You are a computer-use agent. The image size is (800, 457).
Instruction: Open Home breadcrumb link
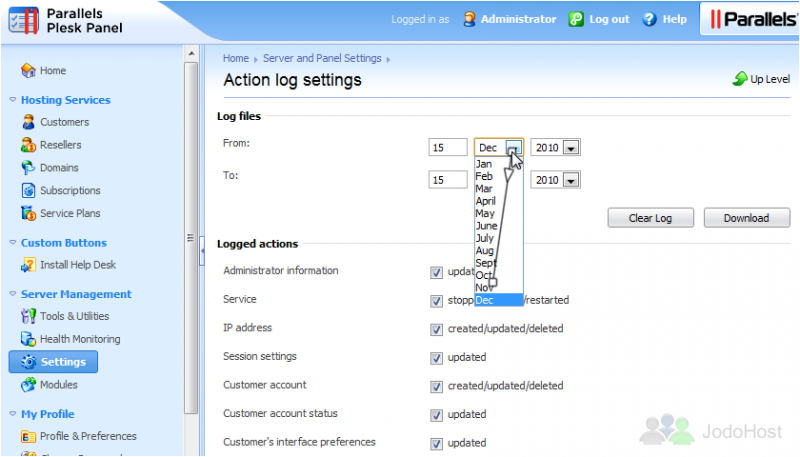click(x=236, y=58)
